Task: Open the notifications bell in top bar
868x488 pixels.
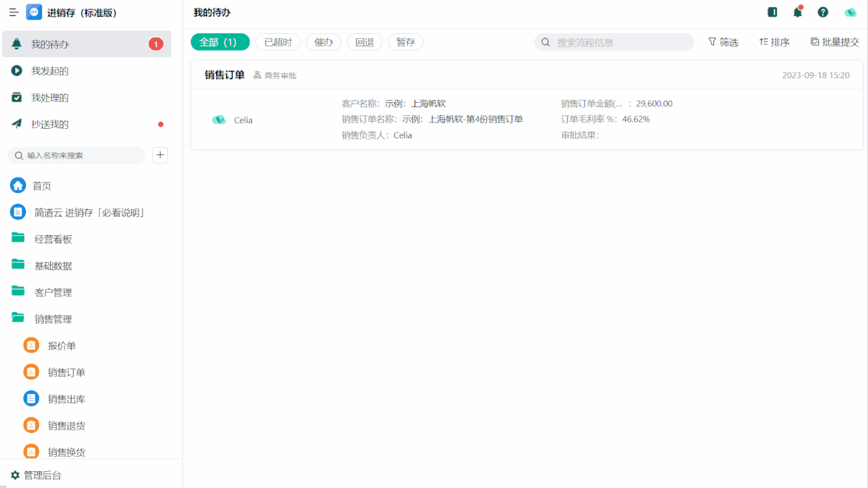Action: 798,12
